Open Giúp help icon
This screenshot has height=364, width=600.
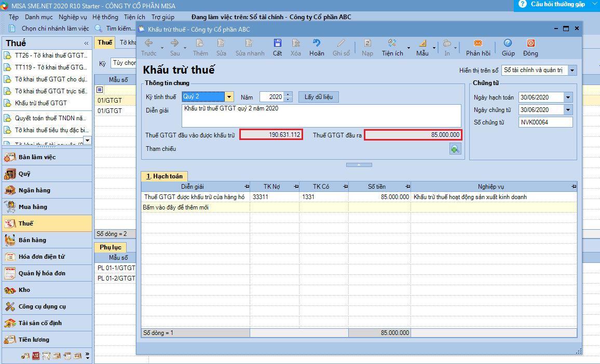coord(508,43)
